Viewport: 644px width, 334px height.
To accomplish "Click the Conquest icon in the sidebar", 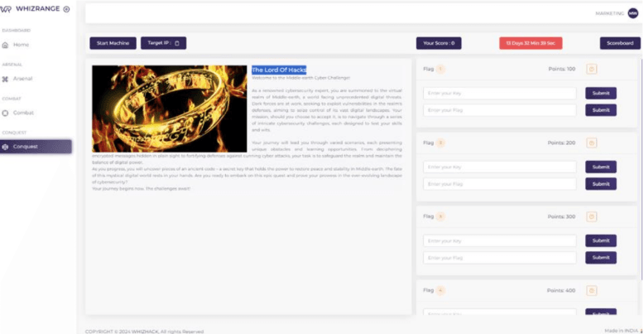I will click(5, 147).
